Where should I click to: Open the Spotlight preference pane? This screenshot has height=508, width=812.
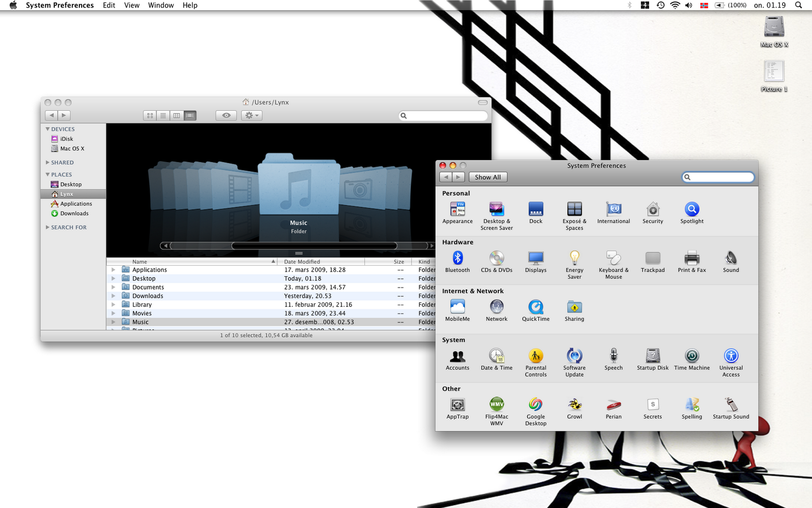coord(692,212)
